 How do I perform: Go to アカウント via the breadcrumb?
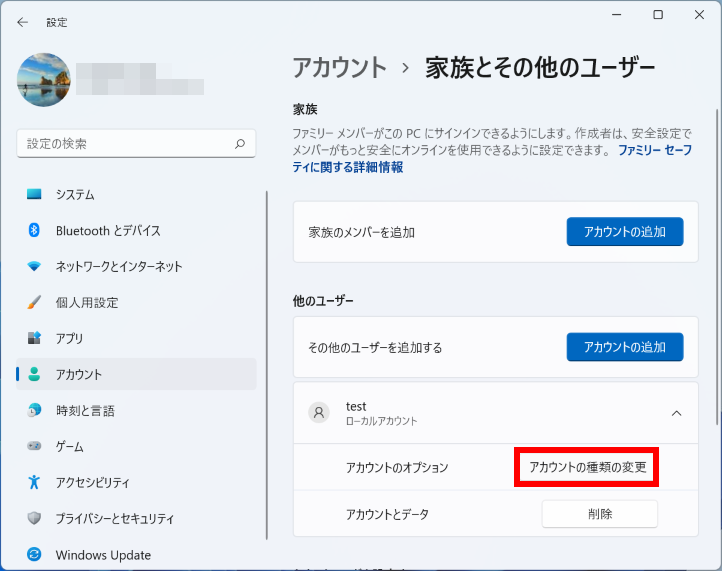[339, 68]
